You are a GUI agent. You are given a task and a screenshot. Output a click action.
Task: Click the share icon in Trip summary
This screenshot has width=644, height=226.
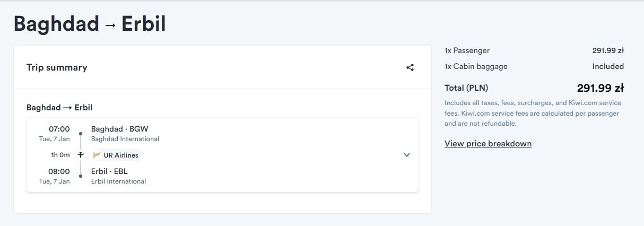[x=410, y=67]
